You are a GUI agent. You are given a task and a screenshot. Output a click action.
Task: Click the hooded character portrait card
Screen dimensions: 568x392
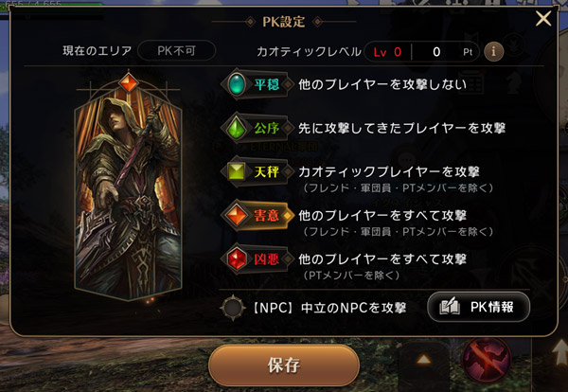pyautogui.click(x=128, y=196)
